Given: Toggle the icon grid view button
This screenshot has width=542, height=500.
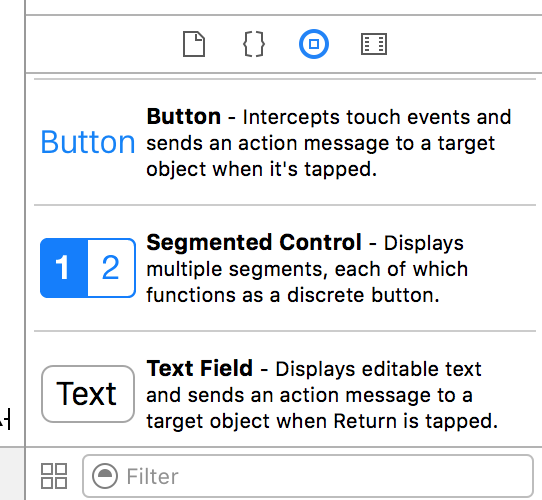Looking at the screenshot, I should tap(54, 476).
